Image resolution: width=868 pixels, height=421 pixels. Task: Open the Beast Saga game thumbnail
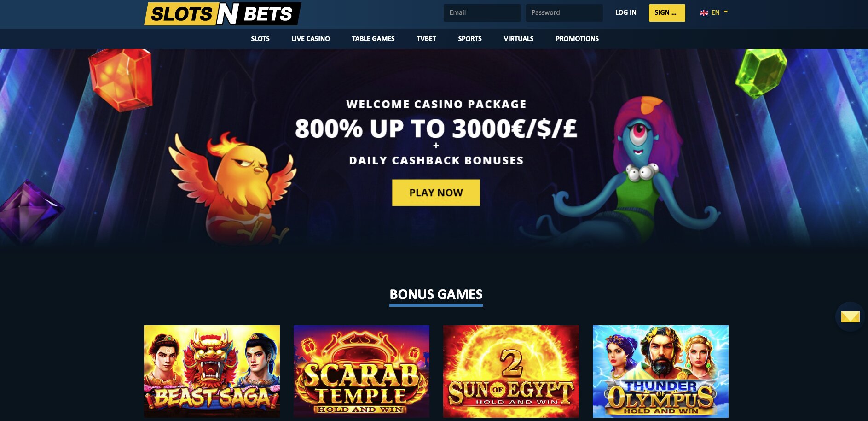[212, 371]
